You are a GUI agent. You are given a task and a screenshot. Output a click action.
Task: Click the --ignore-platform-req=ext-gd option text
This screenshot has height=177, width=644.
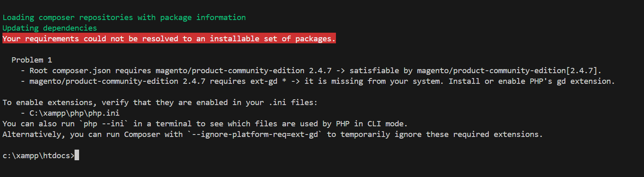(255, 134)
